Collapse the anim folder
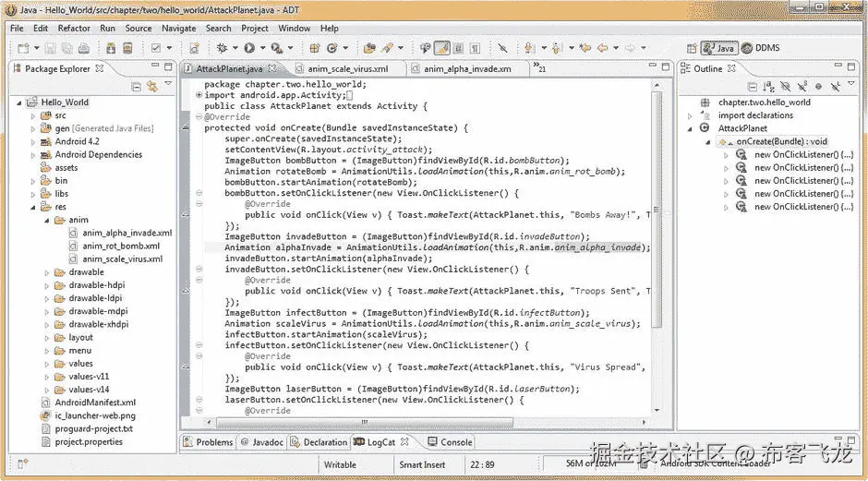 (x=47, y=221)
